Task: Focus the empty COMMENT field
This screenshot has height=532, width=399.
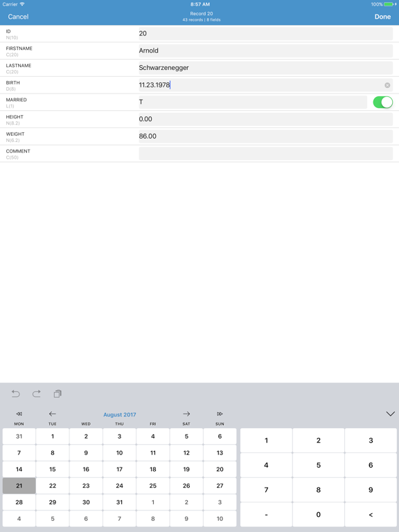Action: click(266, 153)
